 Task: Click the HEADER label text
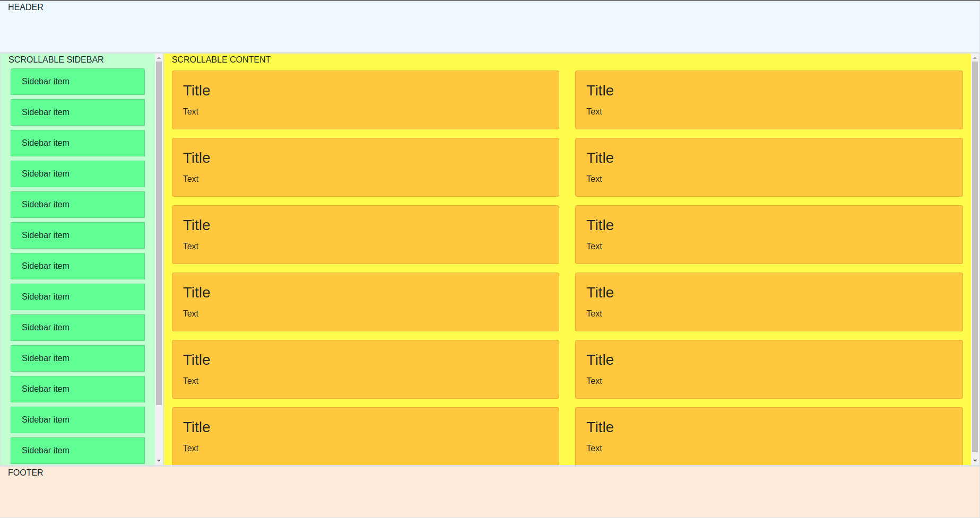coord(25,7)
